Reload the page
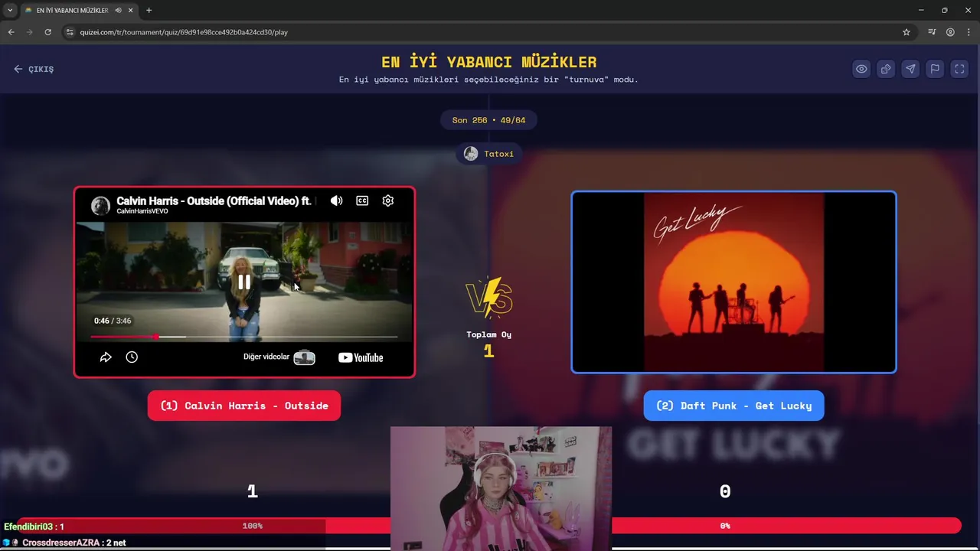Viewport: 980px width, 551px height. click(x=47, y=32)
